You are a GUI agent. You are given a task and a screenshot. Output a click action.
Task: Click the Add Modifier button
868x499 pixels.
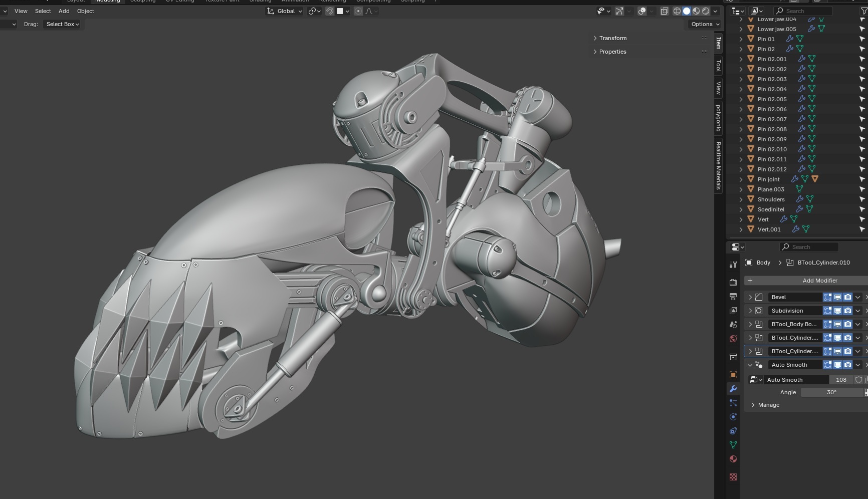coord(819,281)
